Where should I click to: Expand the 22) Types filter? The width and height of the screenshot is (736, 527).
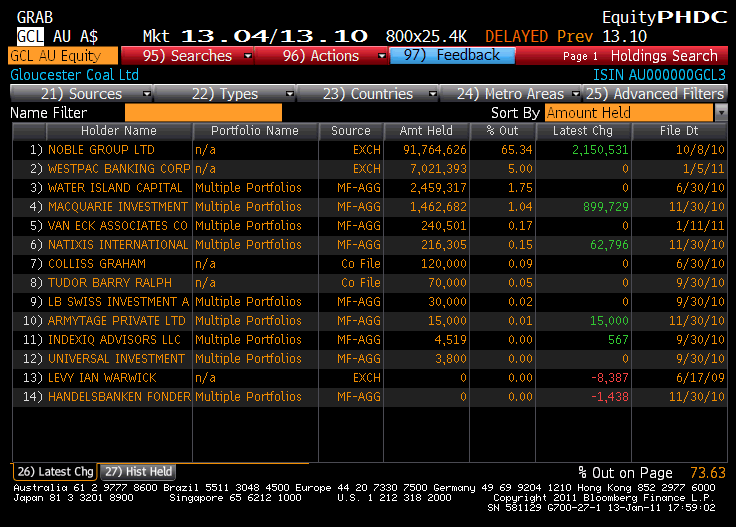click(x=225, y=94)
